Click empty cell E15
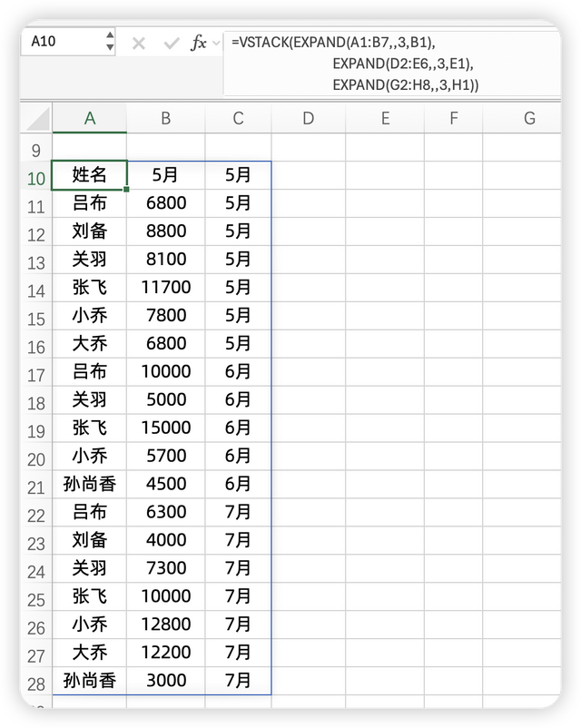The width and height of the screenshot is (581, 728). pos(385,316)
